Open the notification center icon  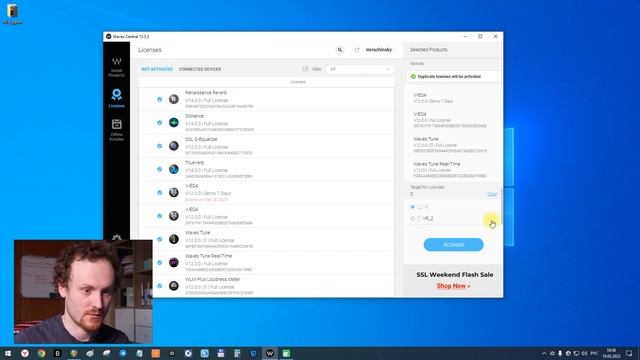coord(629,353)
